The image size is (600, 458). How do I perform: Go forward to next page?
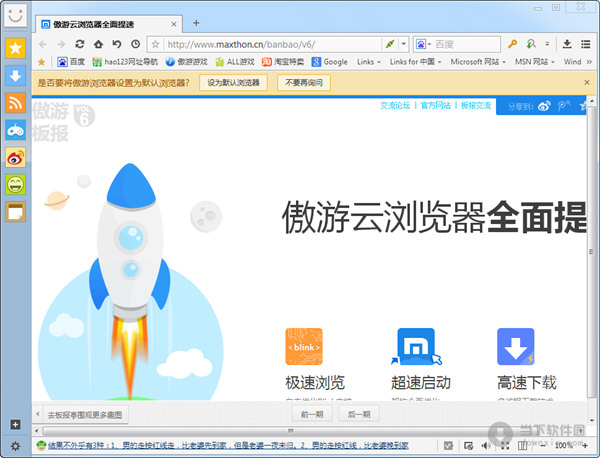tap(61, 44)
